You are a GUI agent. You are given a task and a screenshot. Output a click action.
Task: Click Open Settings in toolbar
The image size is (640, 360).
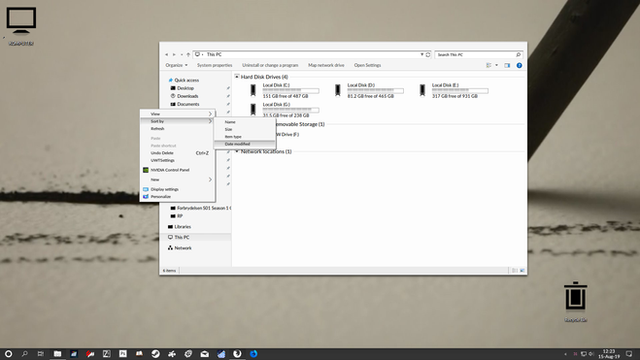coord(367,65)
